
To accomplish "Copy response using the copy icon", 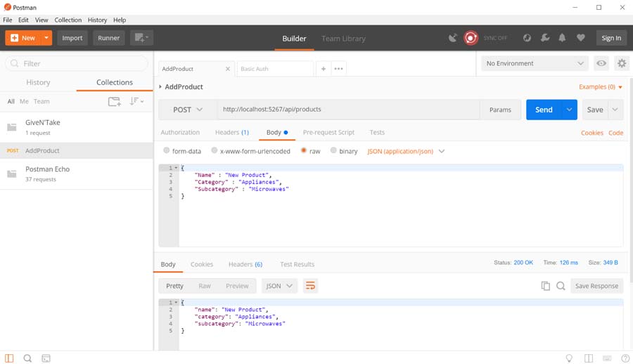I will click(545, 286).
